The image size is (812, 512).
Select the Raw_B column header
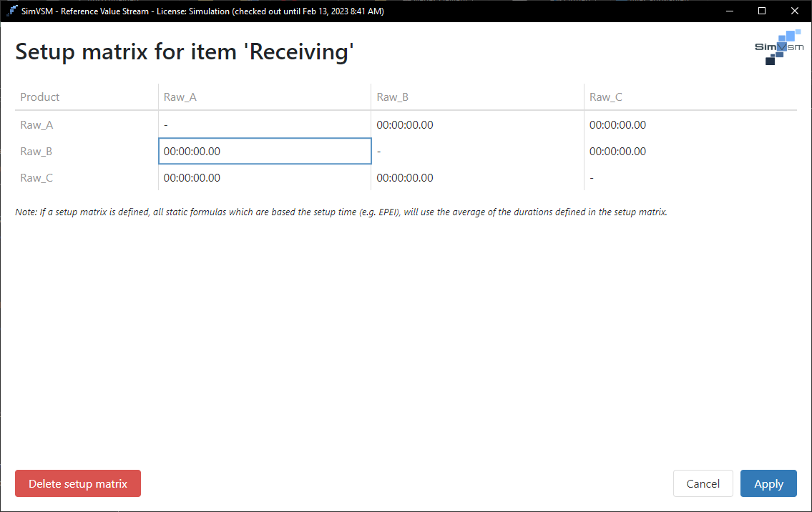[x=392, y=97]
